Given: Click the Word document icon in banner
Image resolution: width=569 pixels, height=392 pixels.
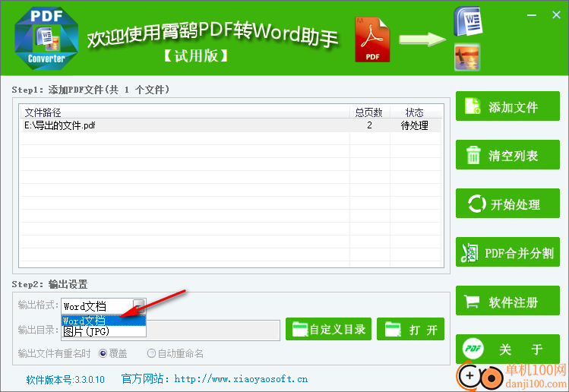Looking at the screenshot, I should coord(468,21).
